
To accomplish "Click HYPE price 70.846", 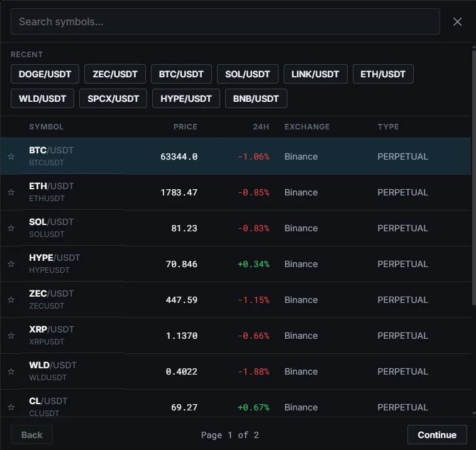I will (182, 264).
